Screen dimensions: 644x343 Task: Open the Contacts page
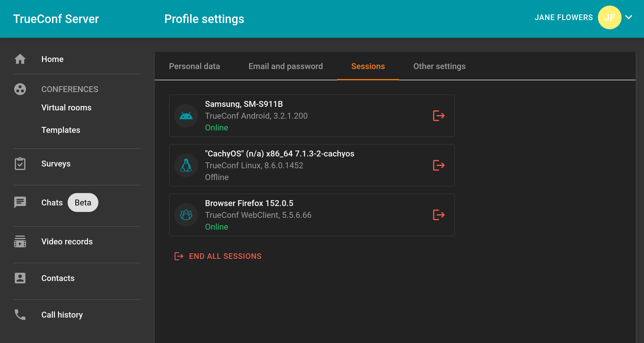pos(58,278)
